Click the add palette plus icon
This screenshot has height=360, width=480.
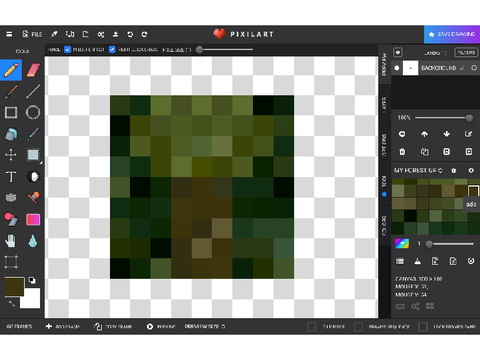tap(471, 170)
